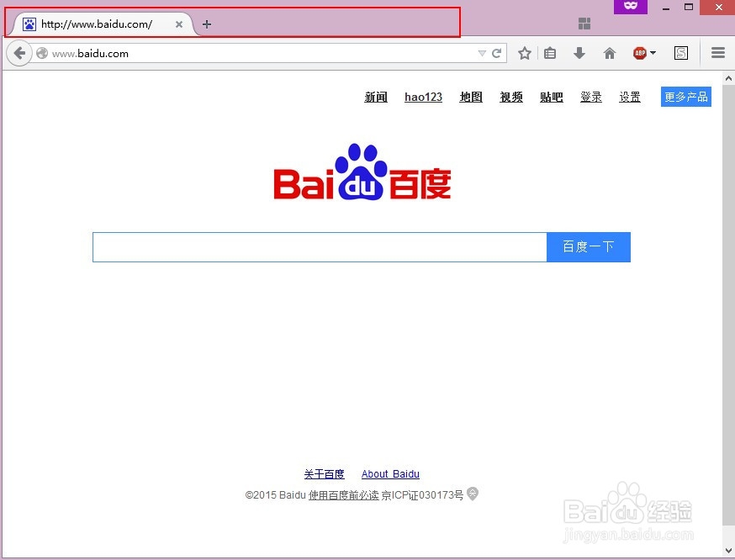Click the back navigation arrow

coord(19,53)
